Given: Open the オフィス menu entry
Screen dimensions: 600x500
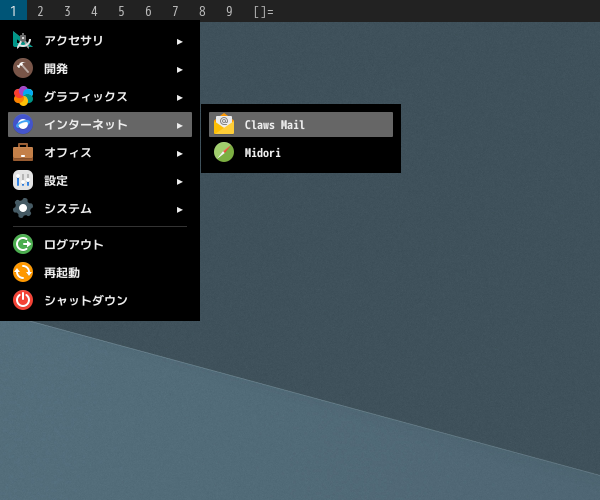Looking at the screenshot, I should click(x=100, y=152).
